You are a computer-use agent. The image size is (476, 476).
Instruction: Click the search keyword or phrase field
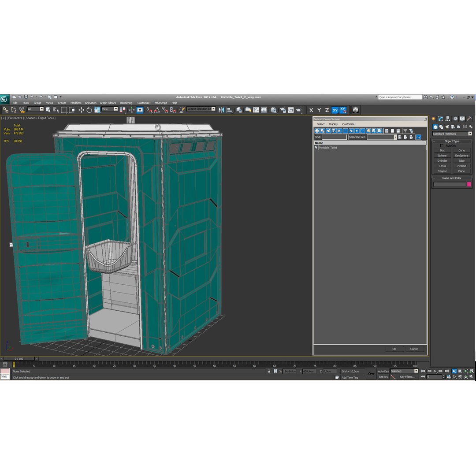[x=400, y=97]
